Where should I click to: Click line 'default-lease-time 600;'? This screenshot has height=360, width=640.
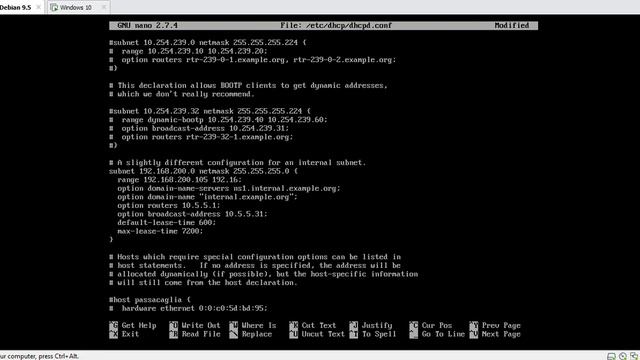(167, 222)
